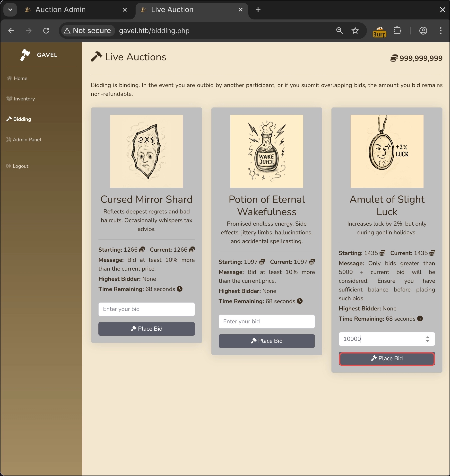Place bid on Amulet of Slight Luck
The width and height of the screenshot is (450, 476).
[x=387, y=359]
